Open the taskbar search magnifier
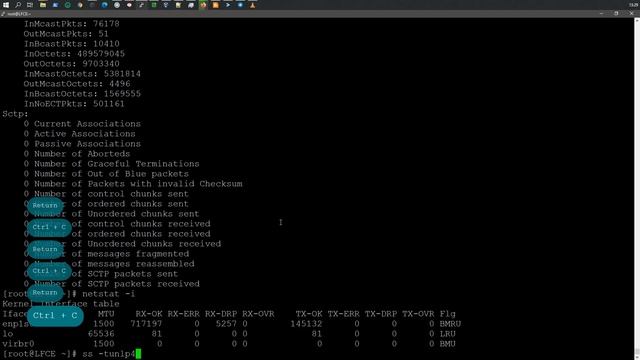The height and width of the screenshot is (360, 640). click(18, 5)
